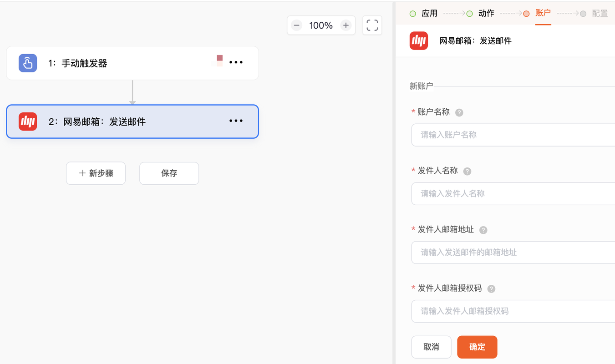Viewport: 615px width, 364px height.
Task: Click the zoom in plus icon
Action: point(346,25)
